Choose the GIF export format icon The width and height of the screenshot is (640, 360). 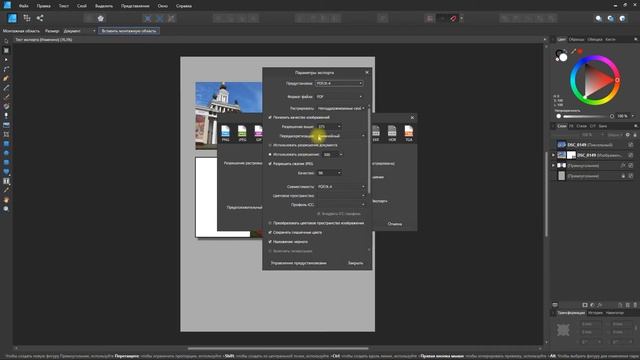pyautogui.click(x=258, y=133)
